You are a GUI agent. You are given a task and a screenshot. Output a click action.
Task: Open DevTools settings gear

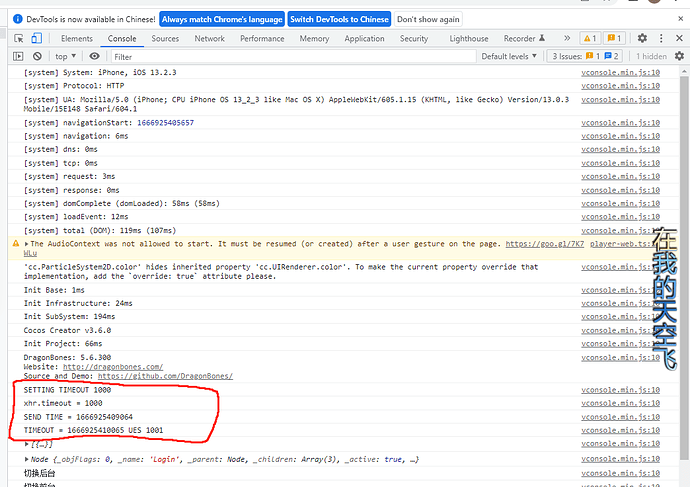point(642,38)
